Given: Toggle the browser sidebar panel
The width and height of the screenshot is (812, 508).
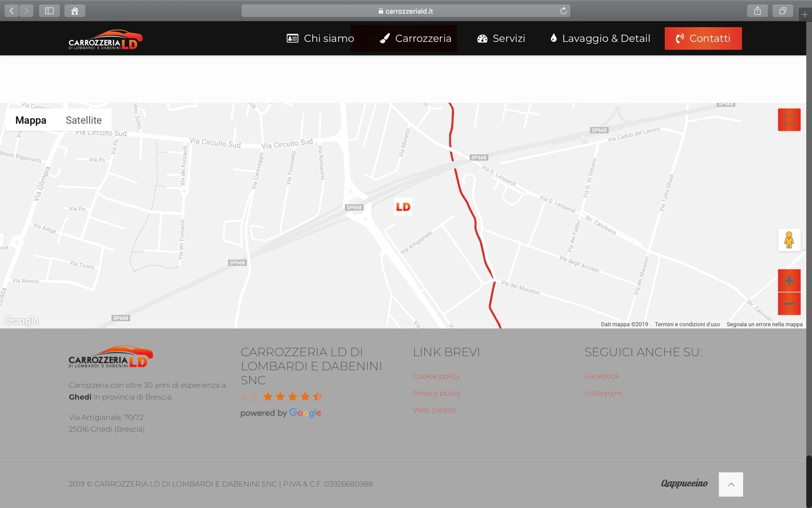Looking at the screenshot, I should (x=49, y=11).
